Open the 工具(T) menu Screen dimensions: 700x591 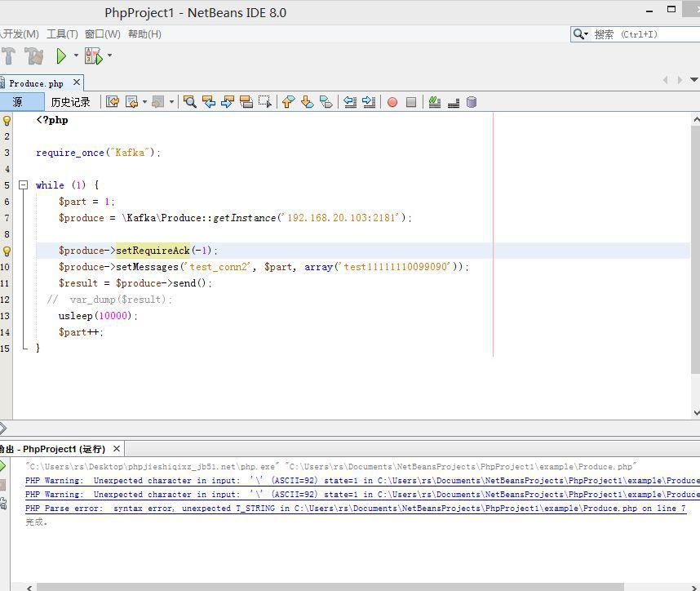(x=63, y=34)
